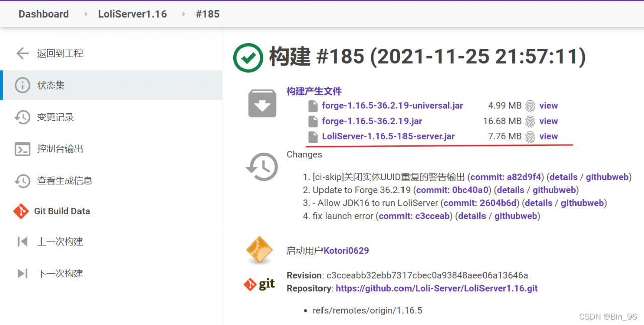Image resolution: width=644 pixels, height=325 pixels.
Task: Click the 构建 #185 build heading
Action: (x=427, y=57)
